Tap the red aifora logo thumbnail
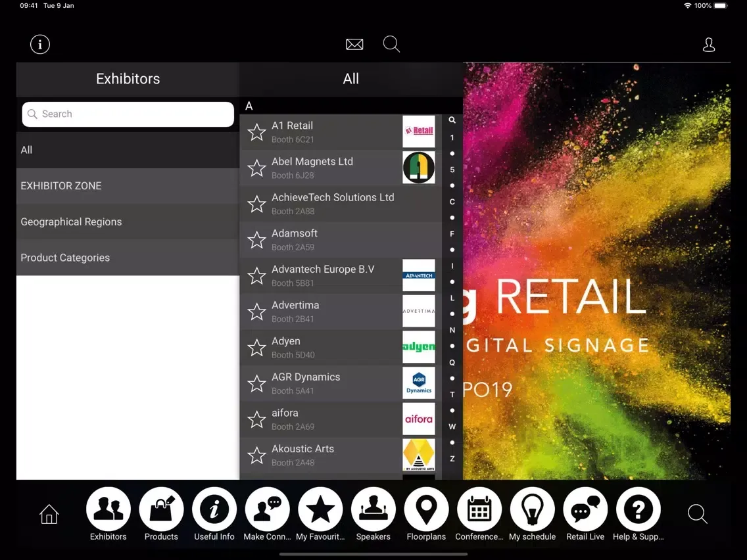 (419, 419)
